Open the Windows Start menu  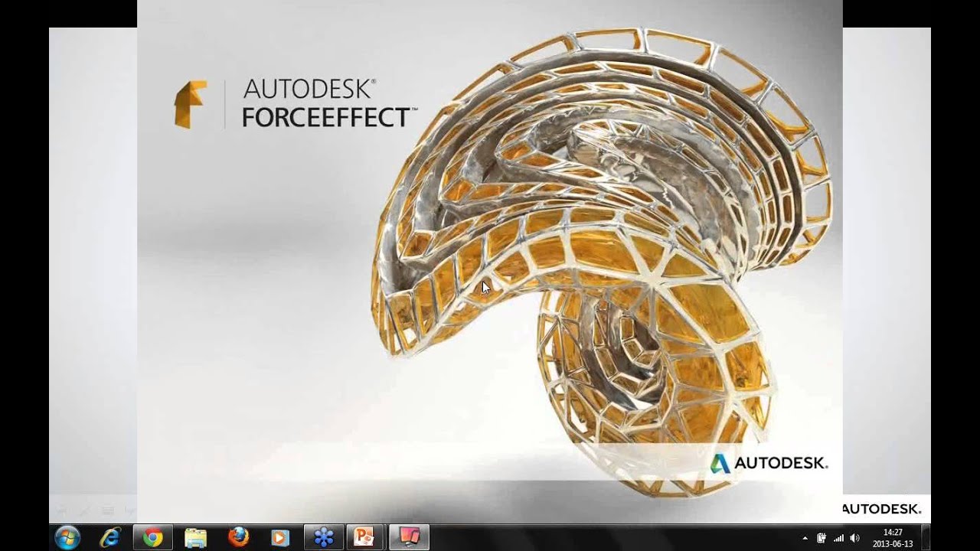(67, 537)
